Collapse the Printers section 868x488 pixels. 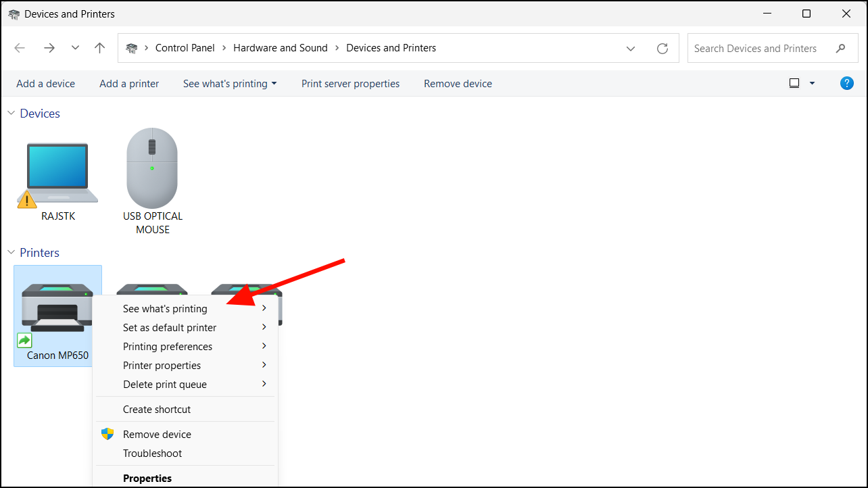11,252
